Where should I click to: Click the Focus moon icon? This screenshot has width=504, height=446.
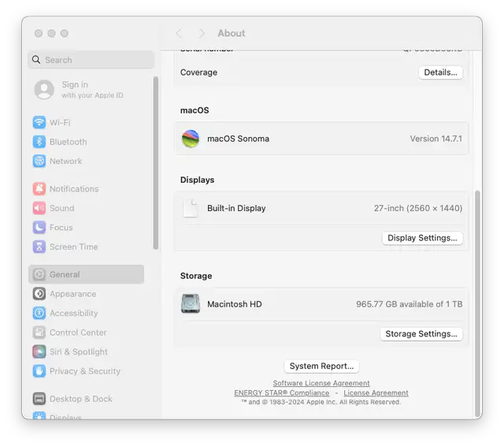pyautogui.click(x=39, y=228)
